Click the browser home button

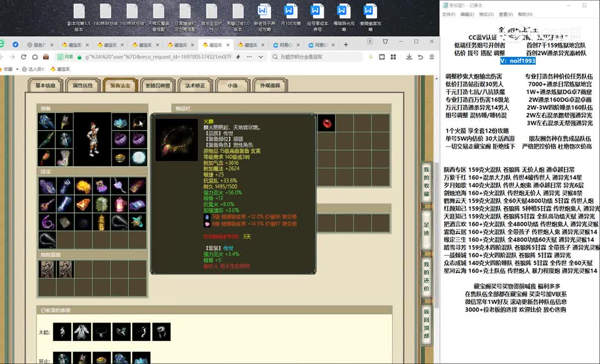[35, 57]
